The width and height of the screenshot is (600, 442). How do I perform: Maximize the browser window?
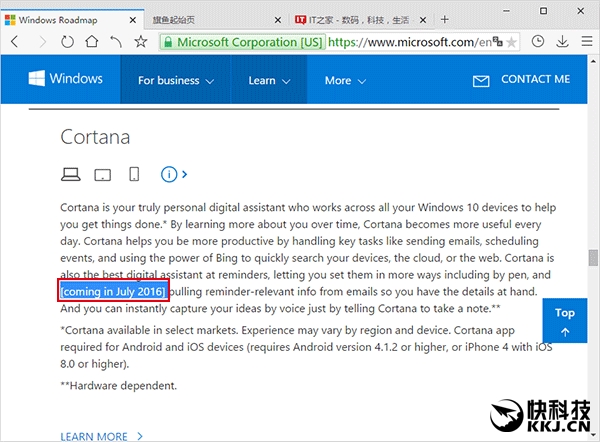click(543, 11)
